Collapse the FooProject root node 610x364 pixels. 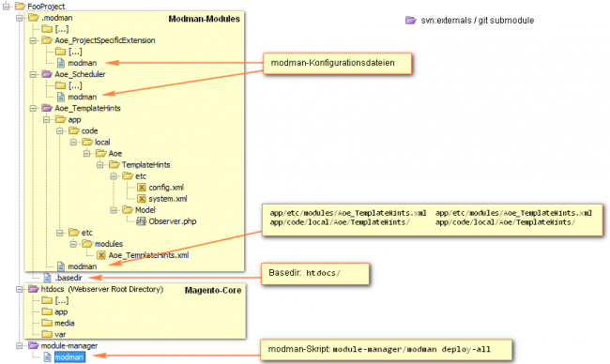6,7
